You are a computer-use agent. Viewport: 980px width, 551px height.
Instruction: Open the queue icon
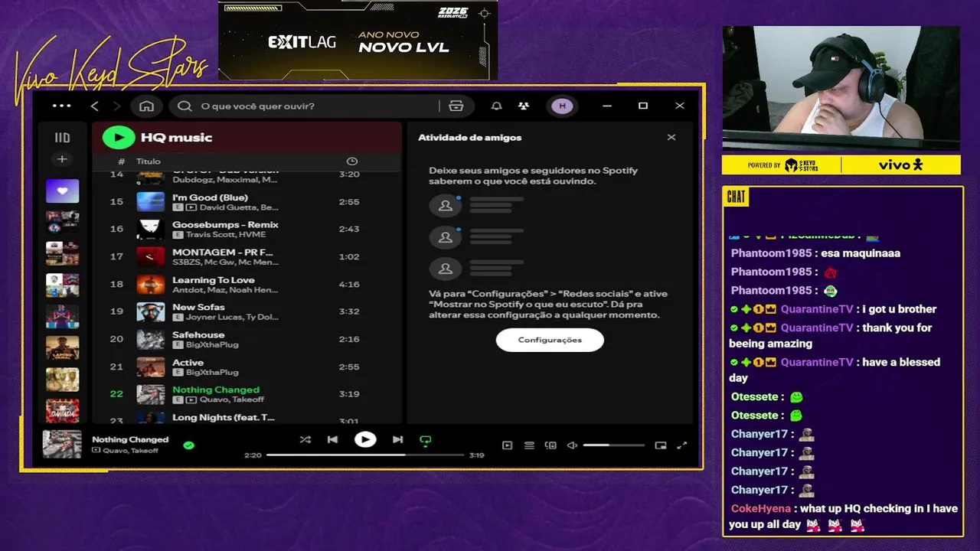pos(529,445)
